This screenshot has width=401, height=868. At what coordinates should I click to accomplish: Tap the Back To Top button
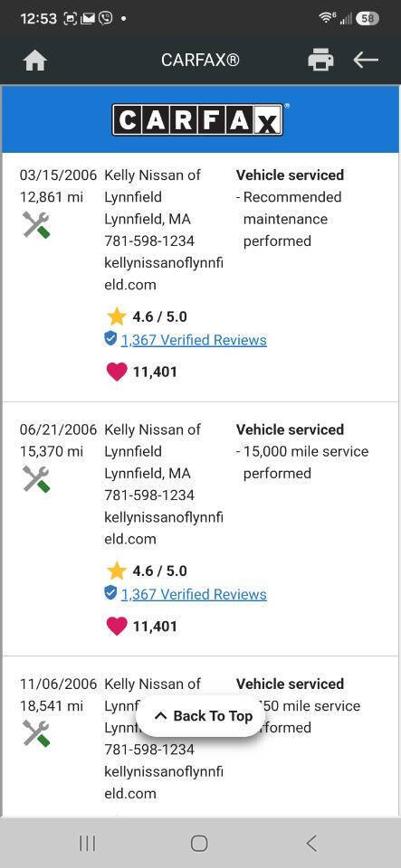202,716
